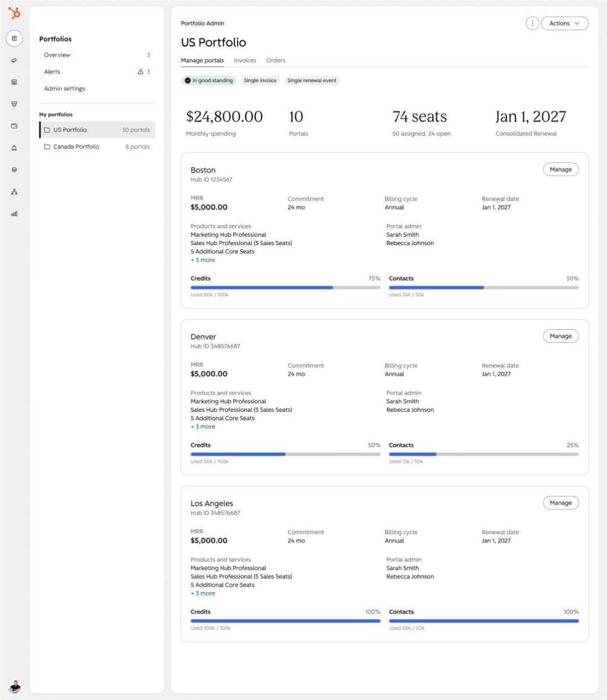607x700 pixels.
Task: Open Admin settings in sidebar
Action: click(x=97, y=89)
